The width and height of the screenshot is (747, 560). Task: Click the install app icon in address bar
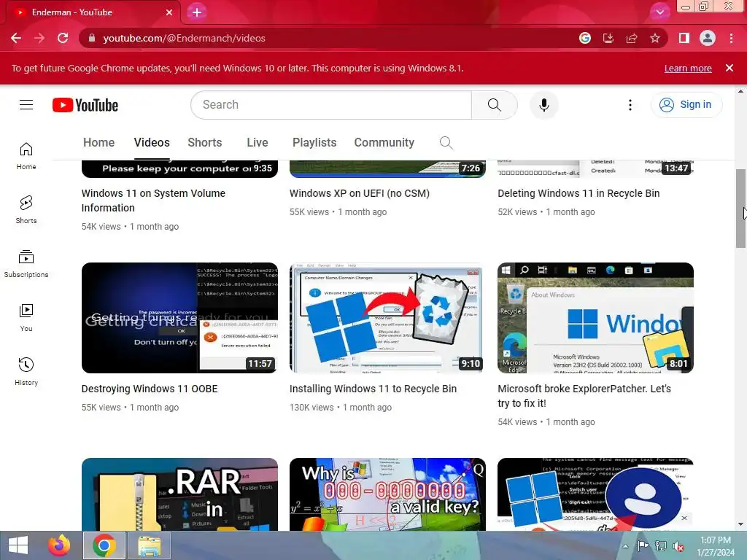coord(608,38)
